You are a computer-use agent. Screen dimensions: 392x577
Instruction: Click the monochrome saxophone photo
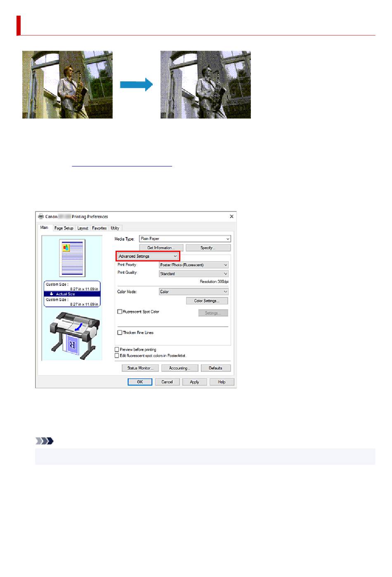coord(205,85)
